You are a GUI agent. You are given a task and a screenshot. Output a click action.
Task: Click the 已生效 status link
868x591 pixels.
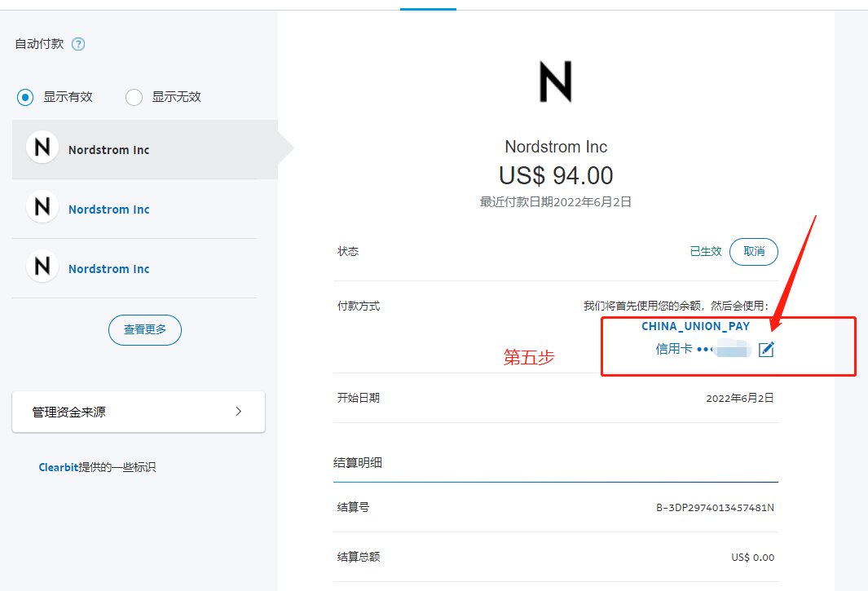tap(706, 252)
